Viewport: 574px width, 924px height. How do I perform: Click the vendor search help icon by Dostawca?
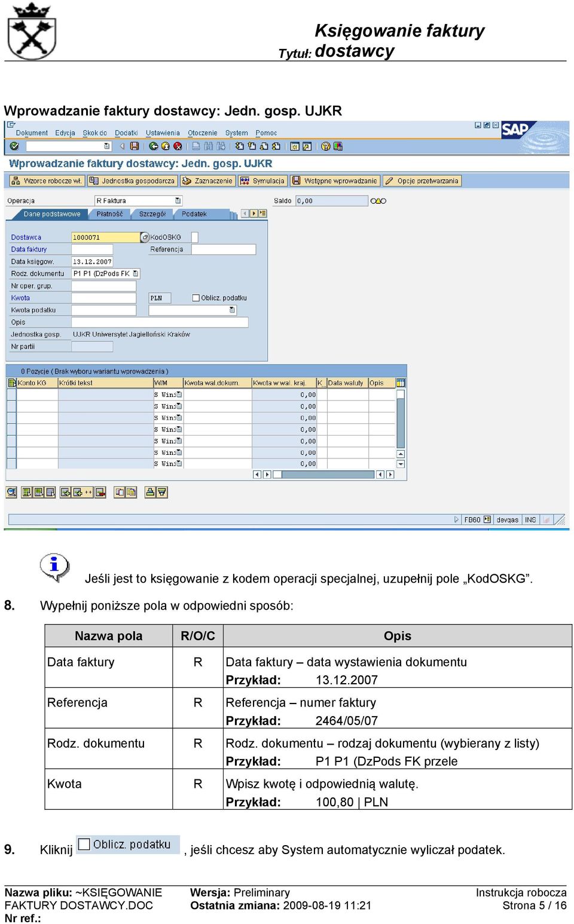tap(145, 237)
